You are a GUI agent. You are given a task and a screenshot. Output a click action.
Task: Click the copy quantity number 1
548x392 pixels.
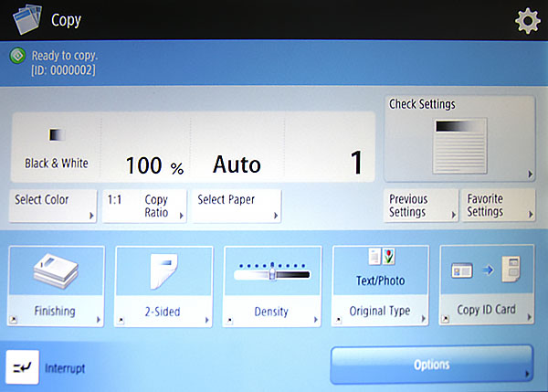point(356,163)
